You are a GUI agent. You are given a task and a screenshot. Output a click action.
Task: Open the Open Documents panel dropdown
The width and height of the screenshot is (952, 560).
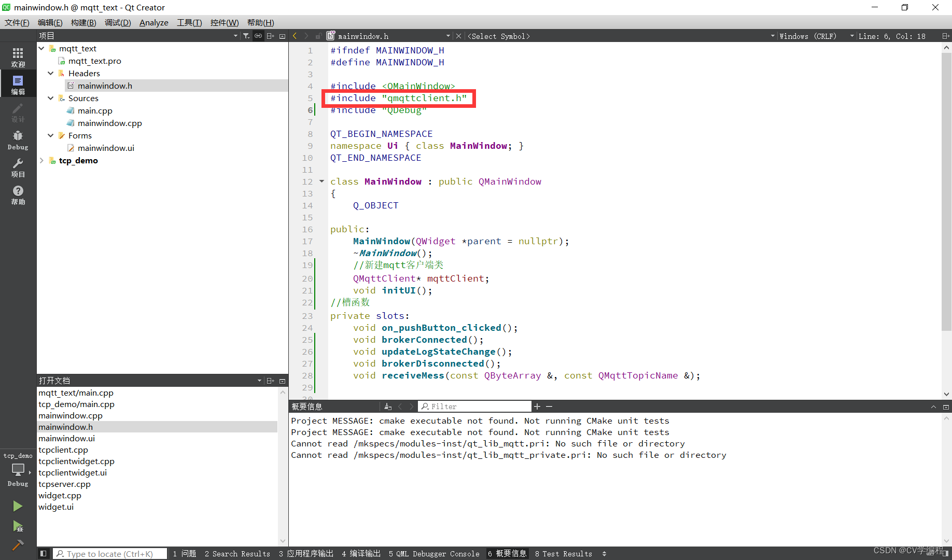click(x=259, y=381)
